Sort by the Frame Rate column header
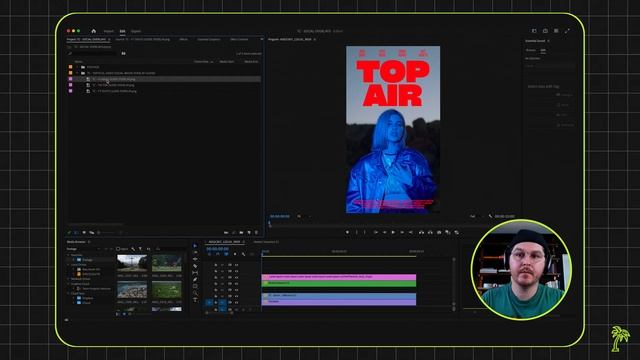This screenshot has height=360, width=640. point(201,62)
